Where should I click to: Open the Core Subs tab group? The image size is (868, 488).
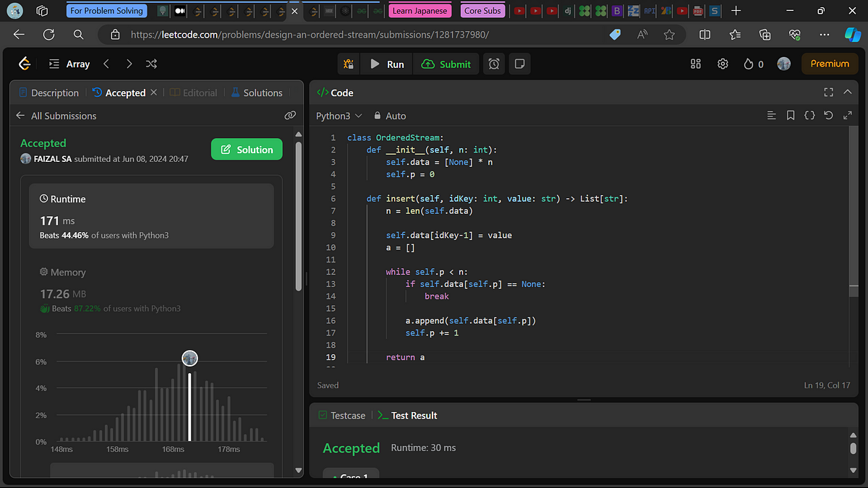(x=482, y=11)
